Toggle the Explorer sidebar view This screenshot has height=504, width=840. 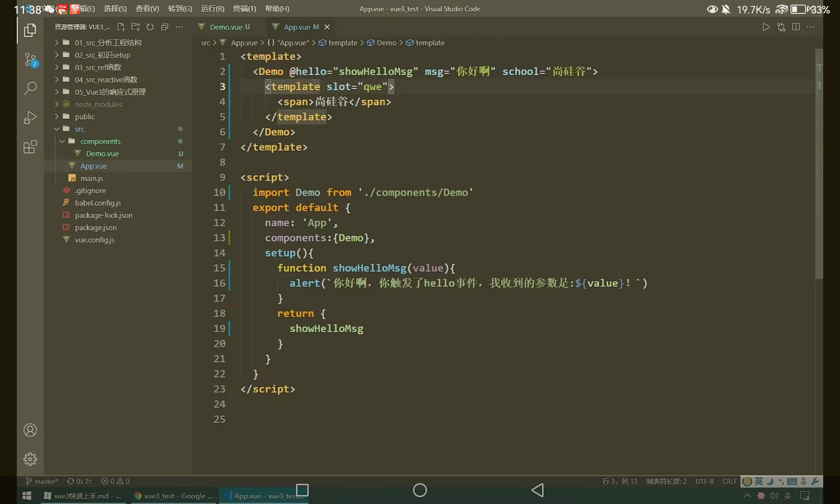[30, 30]
